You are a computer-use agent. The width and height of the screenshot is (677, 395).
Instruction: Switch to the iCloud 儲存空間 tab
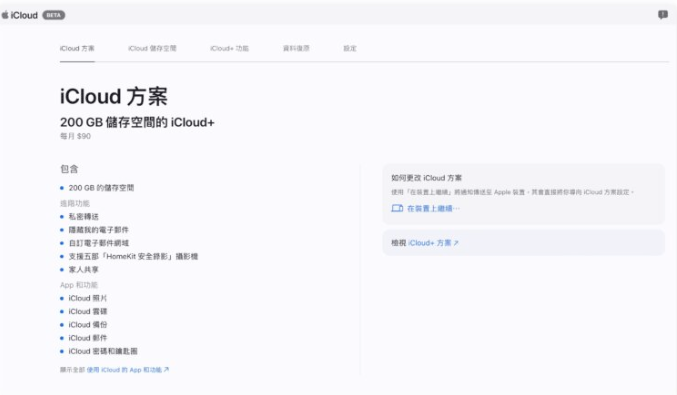152,48
